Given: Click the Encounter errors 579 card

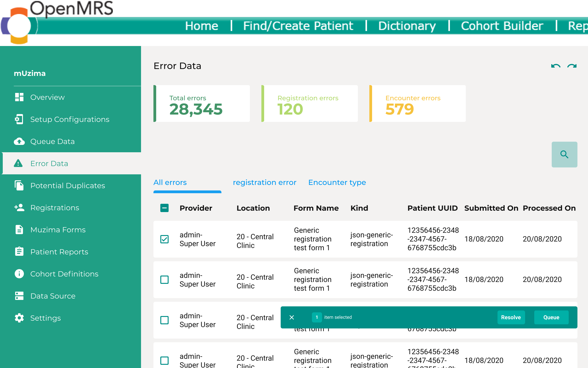Looking at the screenshot, I should point(417,103).
